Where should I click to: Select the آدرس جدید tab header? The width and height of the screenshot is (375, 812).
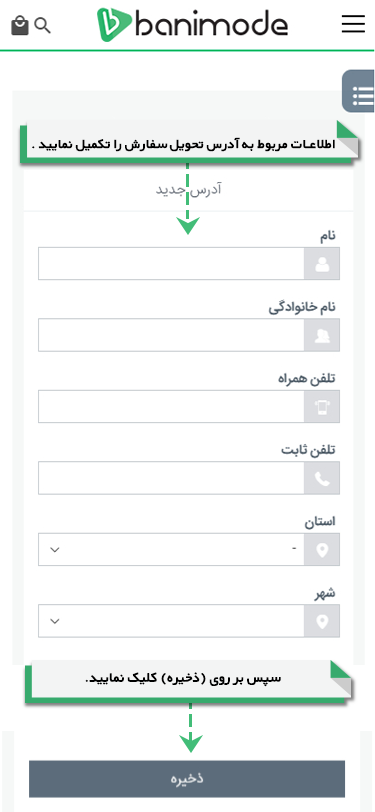pyautogui.click(x=189, y=190)
